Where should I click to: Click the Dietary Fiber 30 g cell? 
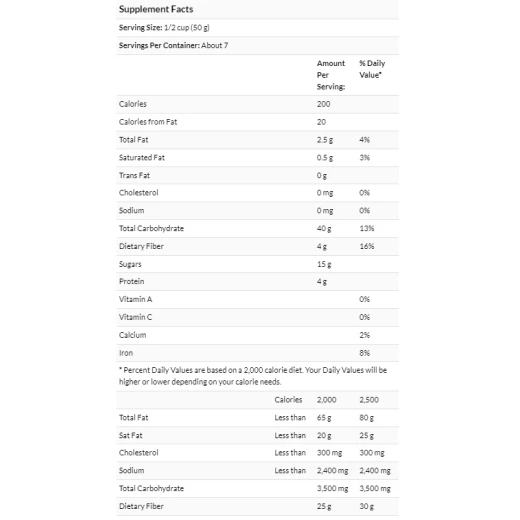(x=366, y=506)
